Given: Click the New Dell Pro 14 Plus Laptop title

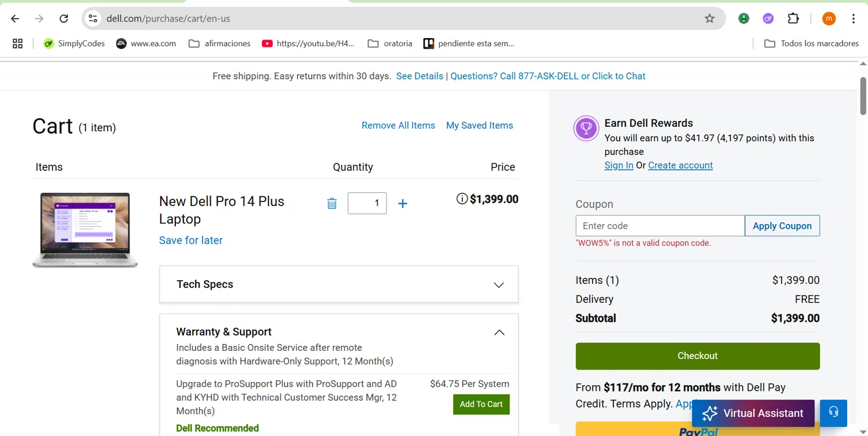Looking at the screenshot, I should click(222, 210).
